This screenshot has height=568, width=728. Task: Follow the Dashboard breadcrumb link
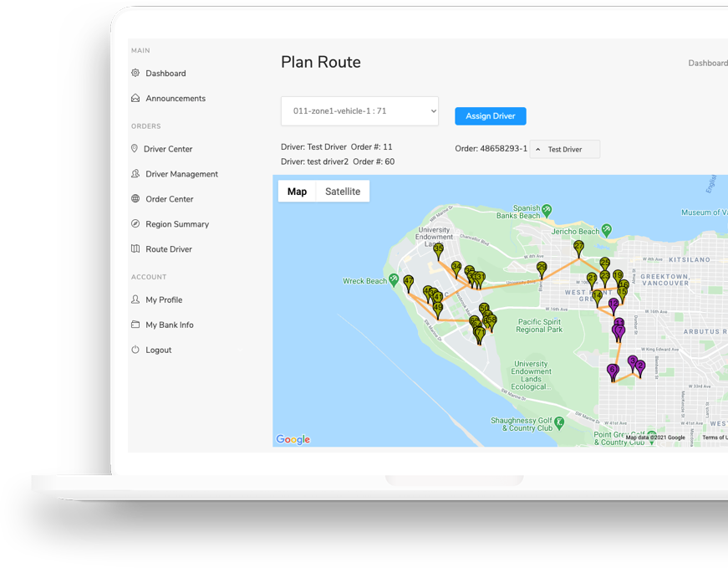click(x=707, y=64)
